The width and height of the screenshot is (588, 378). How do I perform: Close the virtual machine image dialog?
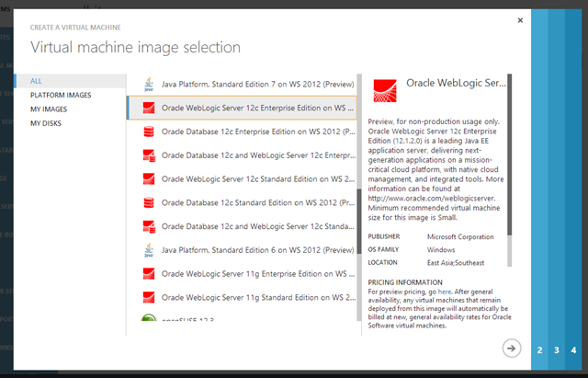pyautogui.click(x=520, y=20)
